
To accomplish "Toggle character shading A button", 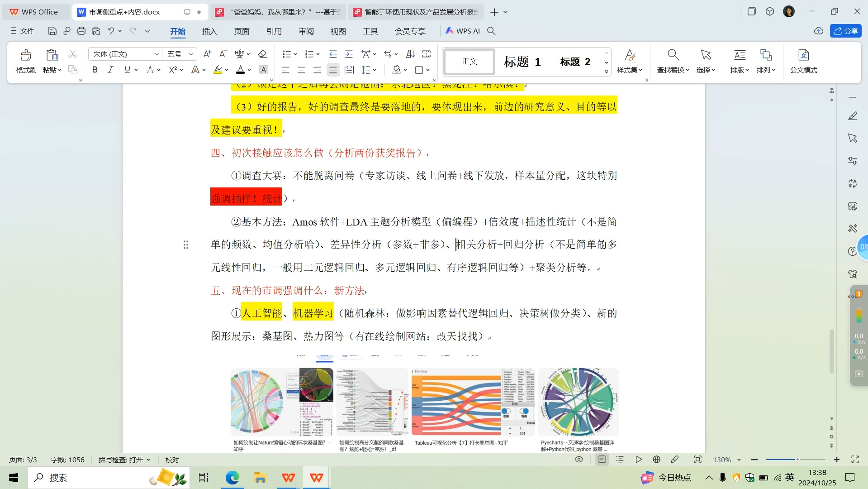I will 263,70.
